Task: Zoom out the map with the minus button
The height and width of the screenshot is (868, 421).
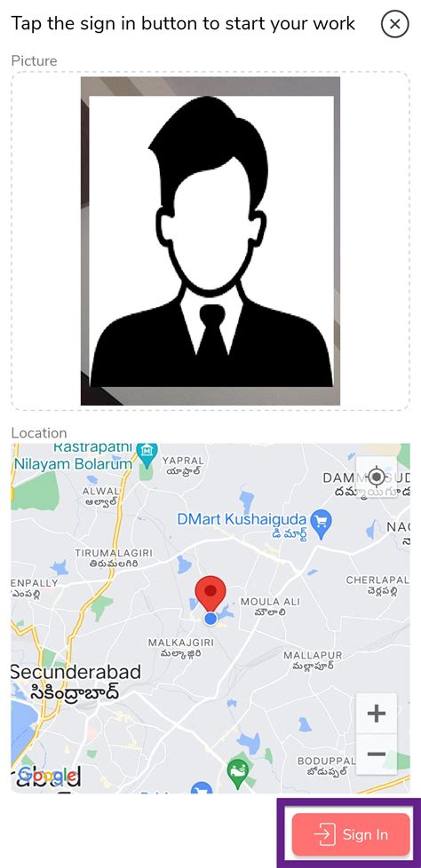Action: pyautogui.click(x=377, y=754)
